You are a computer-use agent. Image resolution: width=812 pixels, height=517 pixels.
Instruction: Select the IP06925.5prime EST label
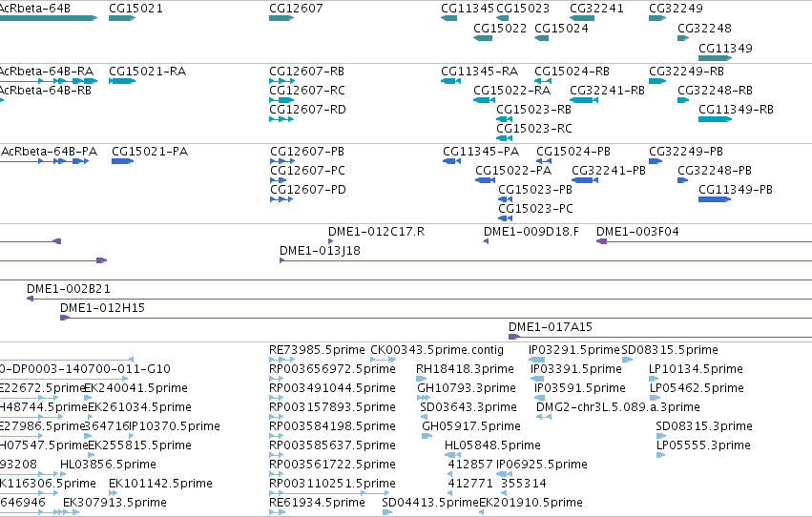pyautogui.click(x=542, y=465)
